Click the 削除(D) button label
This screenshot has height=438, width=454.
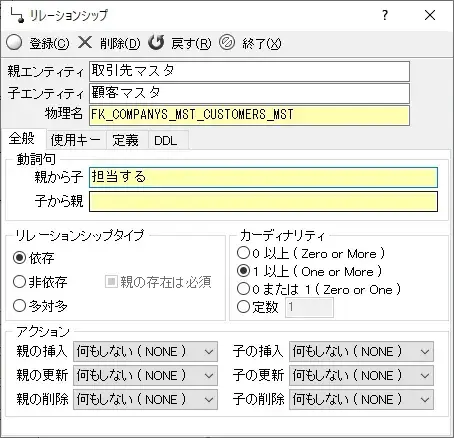pos(120,43)
